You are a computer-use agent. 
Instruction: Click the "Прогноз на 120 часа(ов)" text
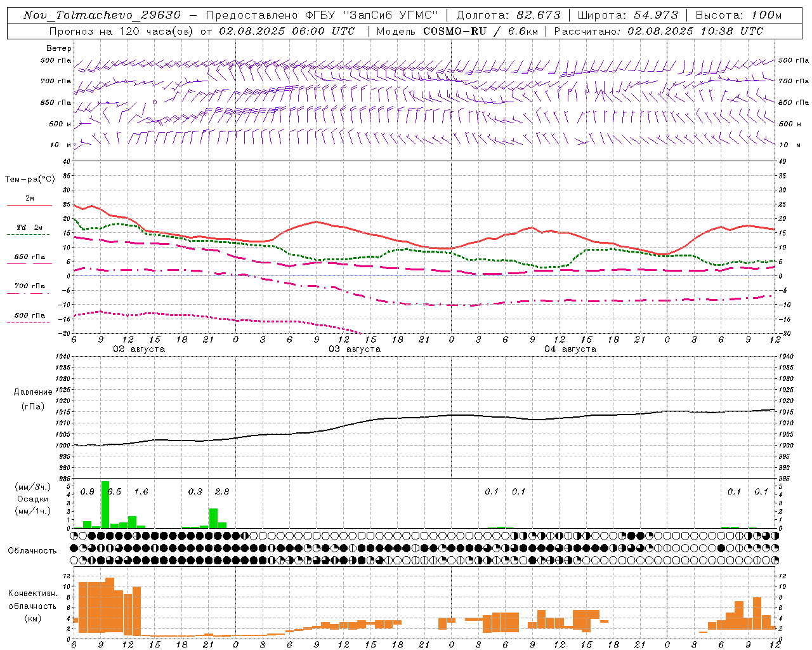(122, 31)
